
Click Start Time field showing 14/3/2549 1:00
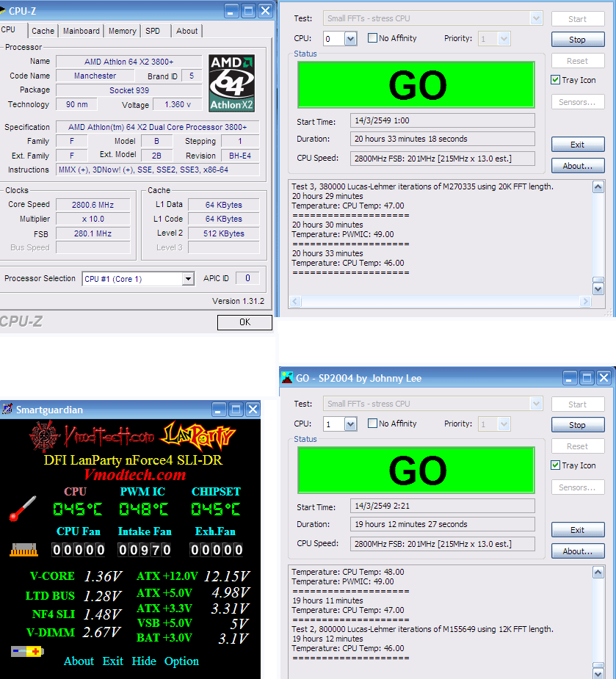click(x=442, y=120)
